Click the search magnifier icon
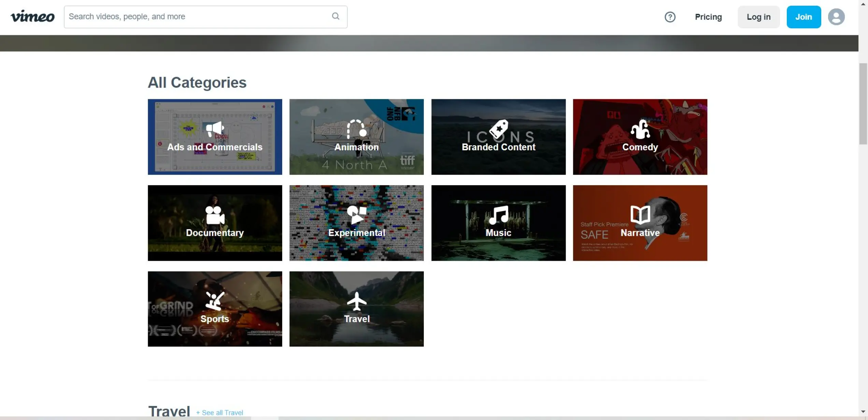Viewport: 868px width, 420px height. [x=335, y=16]
